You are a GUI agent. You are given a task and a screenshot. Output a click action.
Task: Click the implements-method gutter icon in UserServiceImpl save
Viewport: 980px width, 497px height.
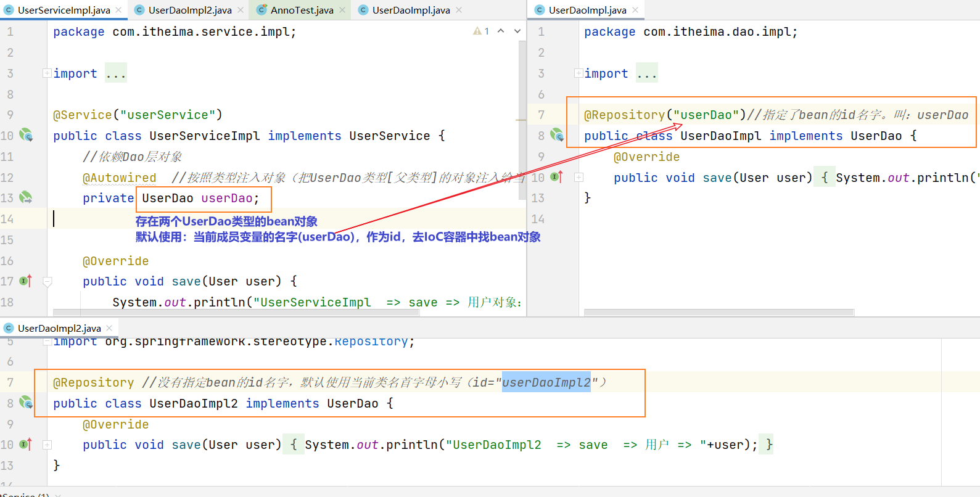[x=25, y=281]
